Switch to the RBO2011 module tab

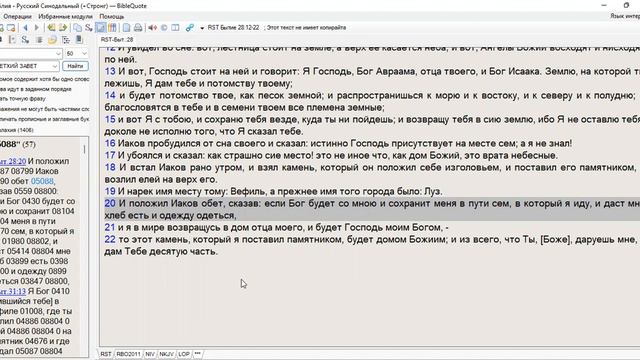tap(128, 354)
